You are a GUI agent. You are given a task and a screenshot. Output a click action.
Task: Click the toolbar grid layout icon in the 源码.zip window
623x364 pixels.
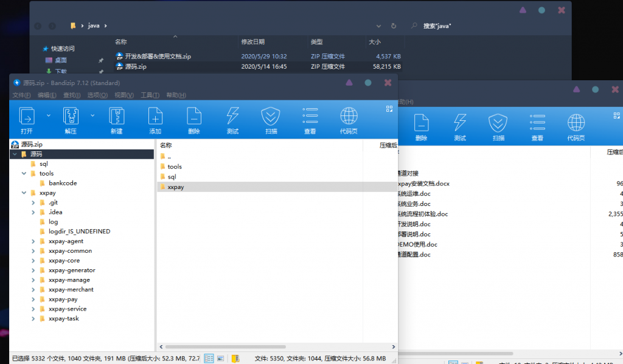pos(389,109)
